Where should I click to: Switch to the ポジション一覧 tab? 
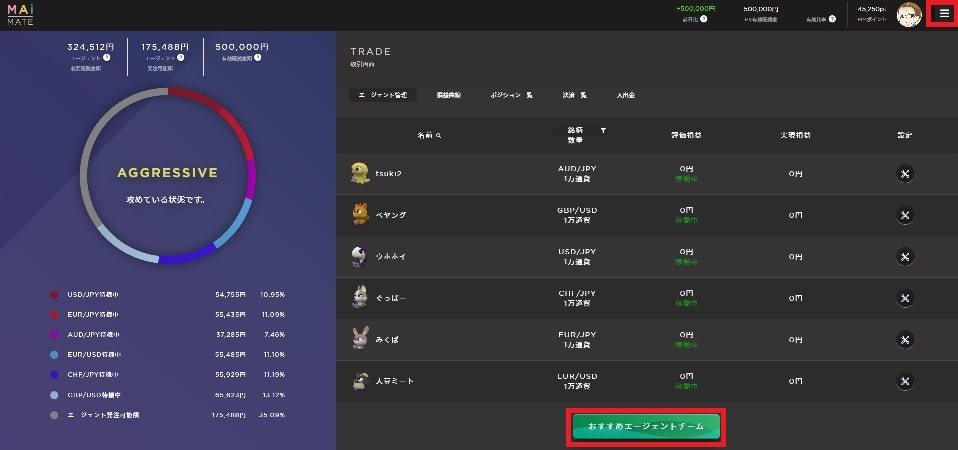click(511, 95)
